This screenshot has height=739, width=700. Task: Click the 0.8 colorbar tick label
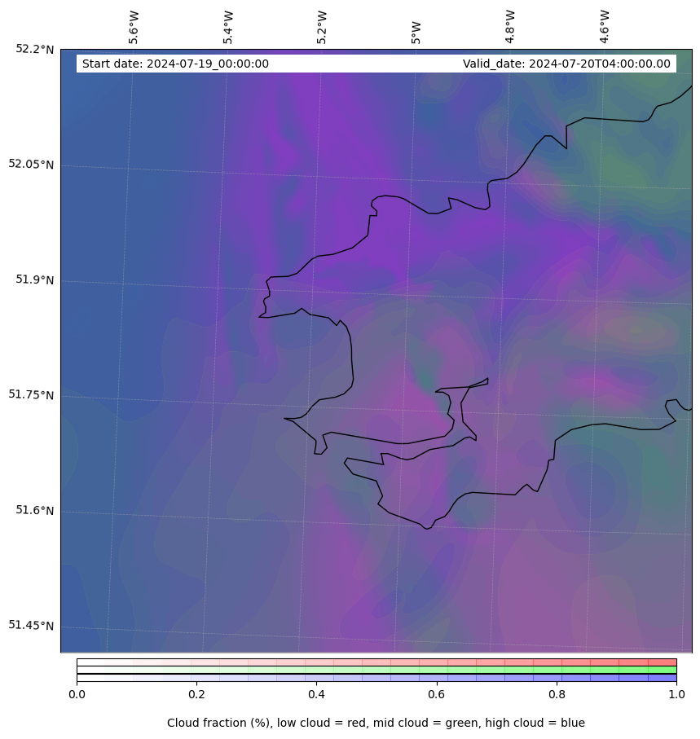(x=557, y=694)
